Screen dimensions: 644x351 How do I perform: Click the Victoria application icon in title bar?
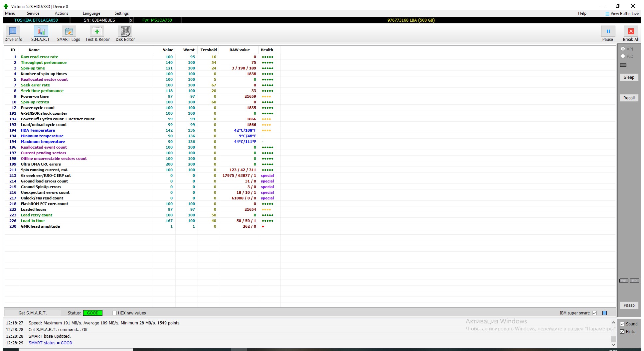(6, 6)
